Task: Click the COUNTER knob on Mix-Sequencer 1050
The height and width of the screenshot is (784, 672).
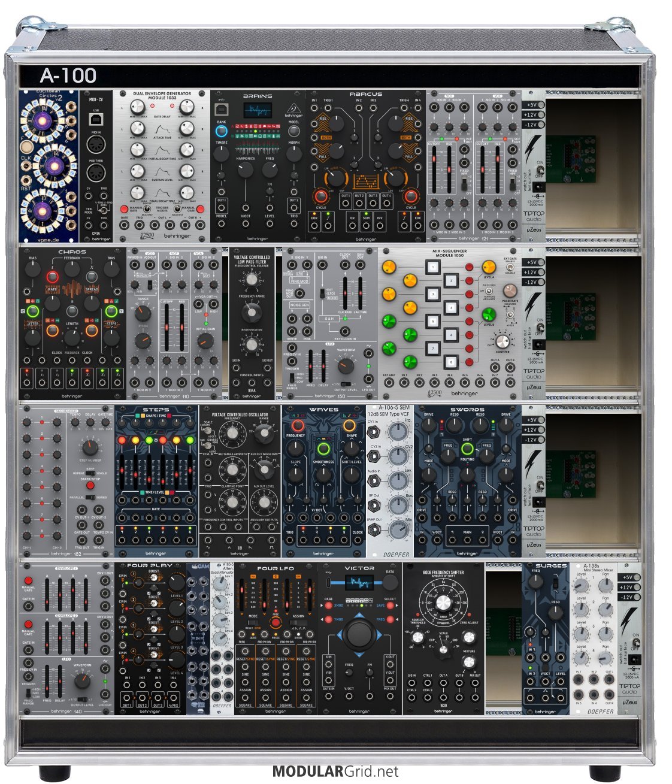Action: pyautogui.click(x=503, y=341)
